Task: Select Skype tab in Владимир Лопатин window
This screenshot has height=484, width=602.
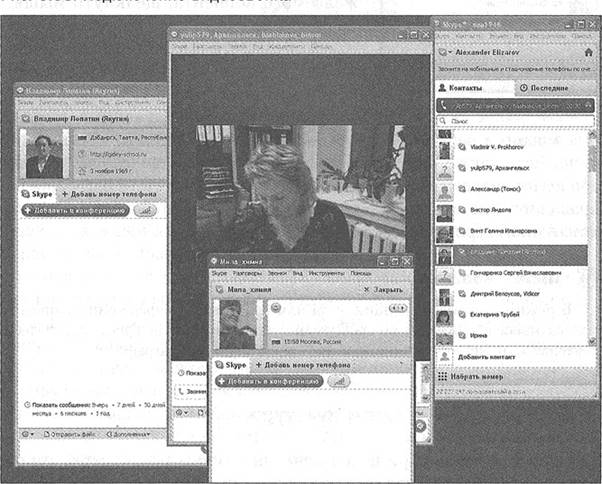Action: click(x=37, y=194)
